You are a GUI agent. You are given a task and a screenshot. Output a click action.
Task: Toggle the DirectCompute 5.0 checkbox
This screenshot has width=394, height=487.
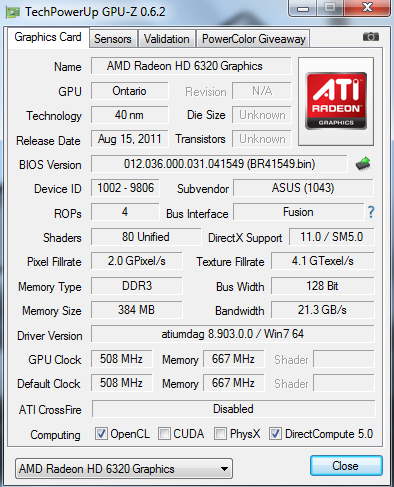click(x=275, y=434)
